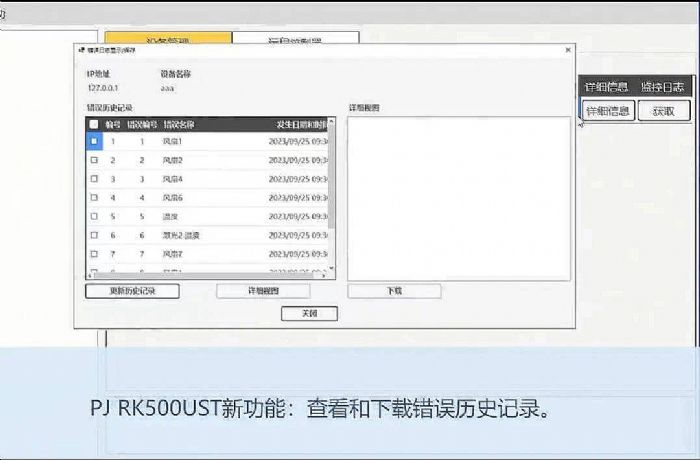Image resolution: width=700 pixels, height=460 pixels.
Task: Click the table's horizontal scrollbar thumb
Action: point(205,276)
